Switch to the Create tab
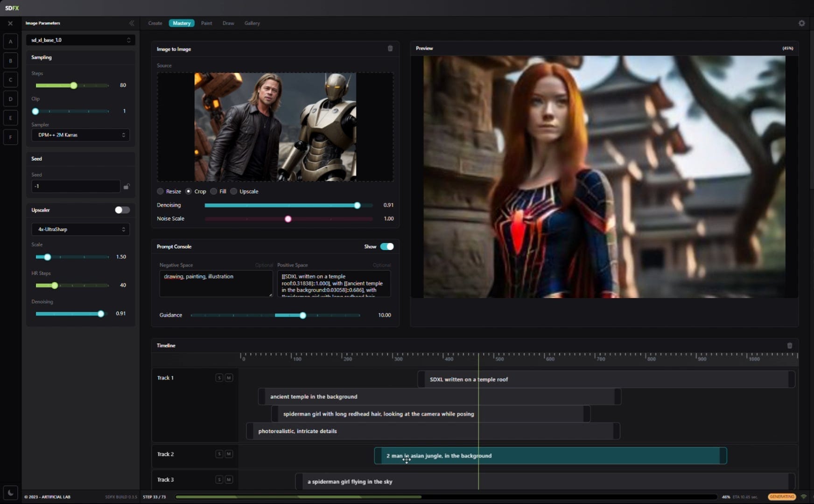 click(x=155, y=23)
